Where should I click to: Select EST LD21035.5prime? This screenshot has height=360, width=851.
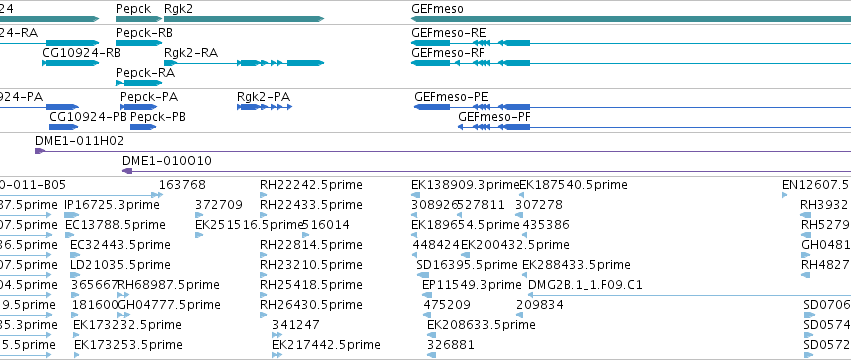pyautogui.click(x=120, y=265)
